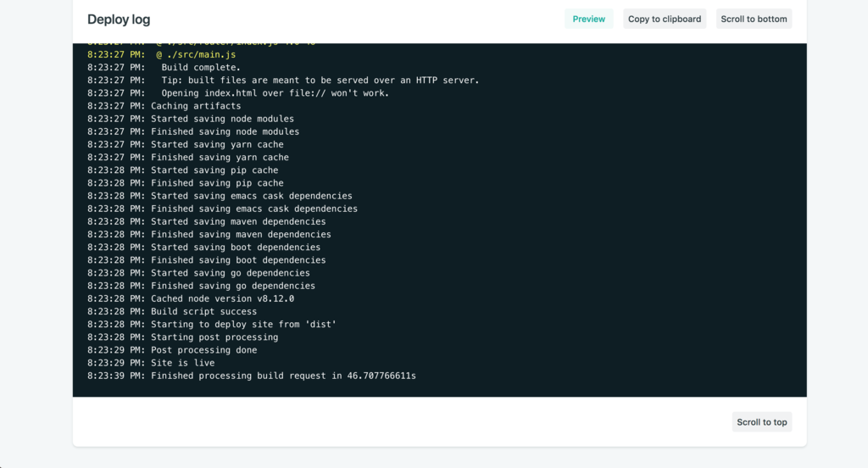Click Scroll to top button

[x=762, y=422]
